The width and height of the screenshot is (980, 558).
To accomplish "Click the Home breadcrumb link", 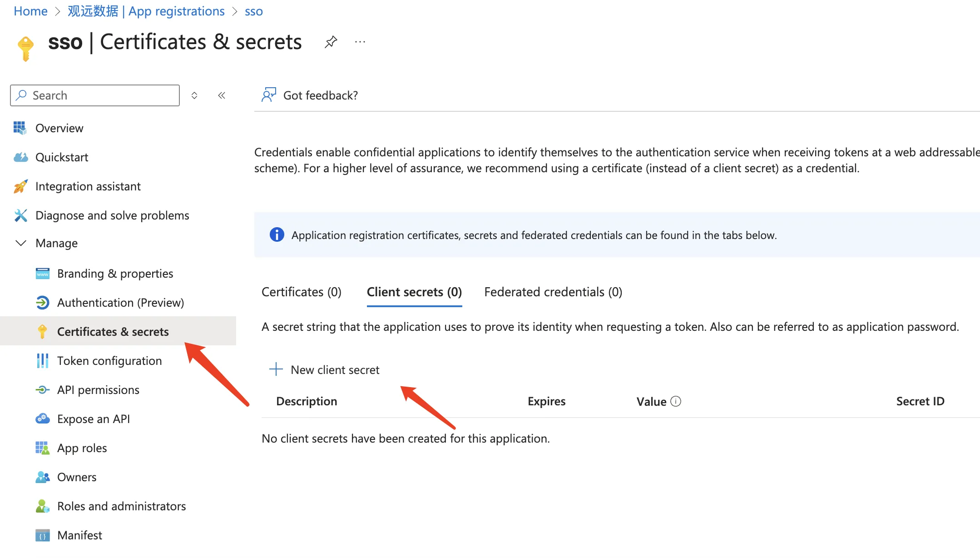I will [30, 11].
